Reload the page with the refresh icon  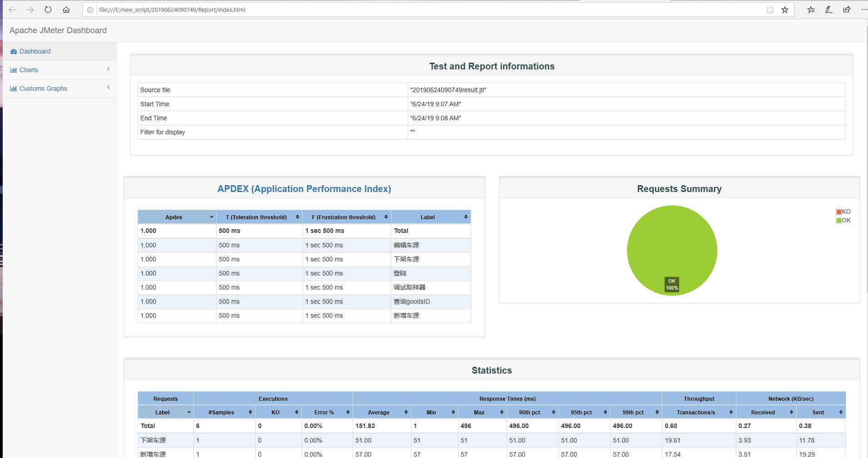(x=48, y=10)
